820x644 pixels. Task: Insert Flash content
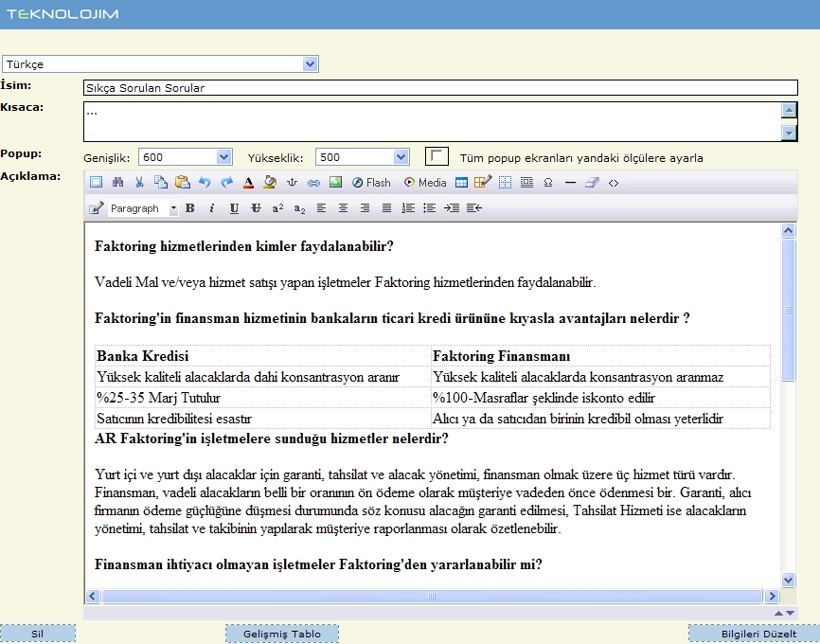point(371,182)
